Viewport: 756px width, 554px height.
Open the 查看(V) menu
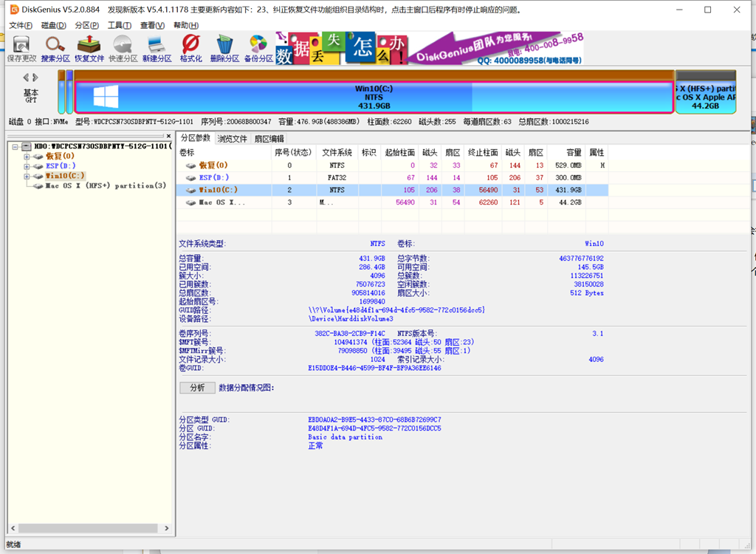pyautogui.click(x=152, y=25)
